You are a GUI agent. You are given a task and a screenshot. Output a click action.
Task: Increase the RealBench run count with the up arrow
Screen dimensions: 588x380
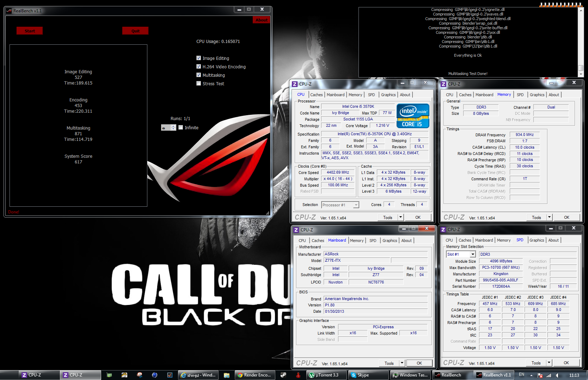click(173, 126)
